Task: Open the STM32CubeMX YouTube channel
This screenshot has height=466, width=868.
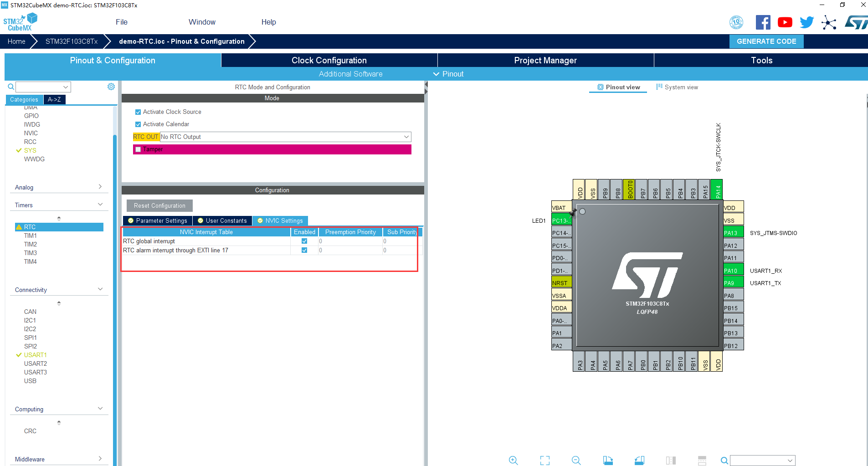Action: (x=785, y=22)
